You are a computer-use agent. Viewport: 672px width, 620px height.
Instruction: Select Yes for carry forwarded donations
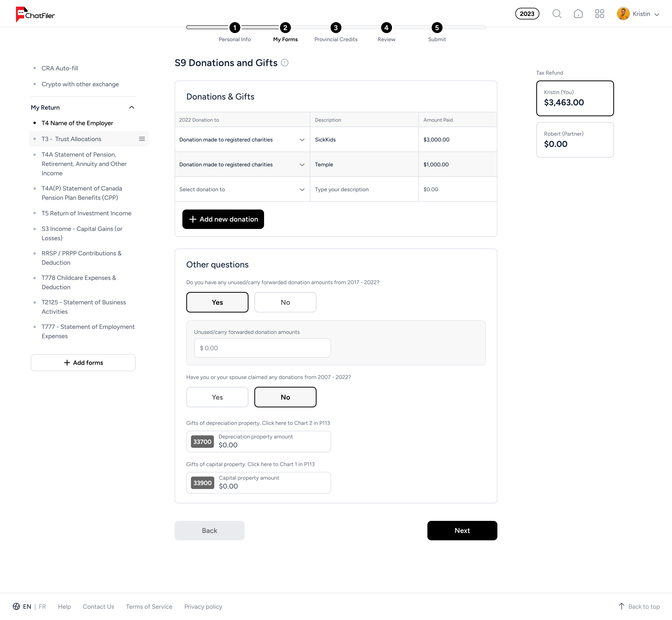pos(217,302)
